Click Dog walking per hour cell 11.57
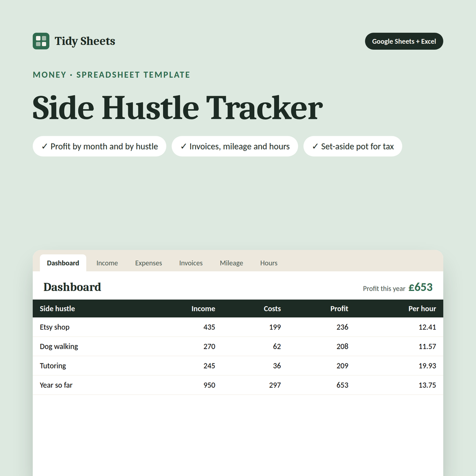 click(x=427, y=346)
